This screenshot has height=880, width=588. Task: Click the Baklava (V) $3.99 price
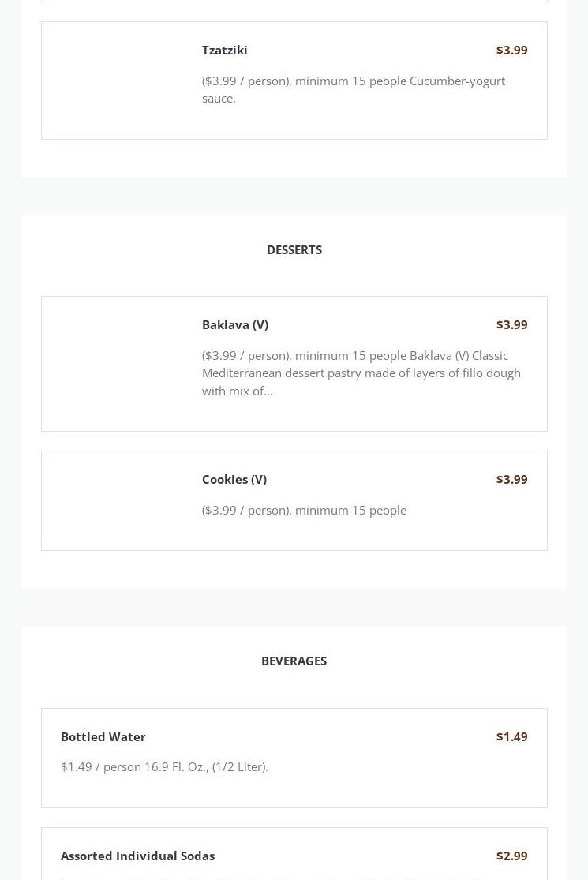click(x=511, y=324)
